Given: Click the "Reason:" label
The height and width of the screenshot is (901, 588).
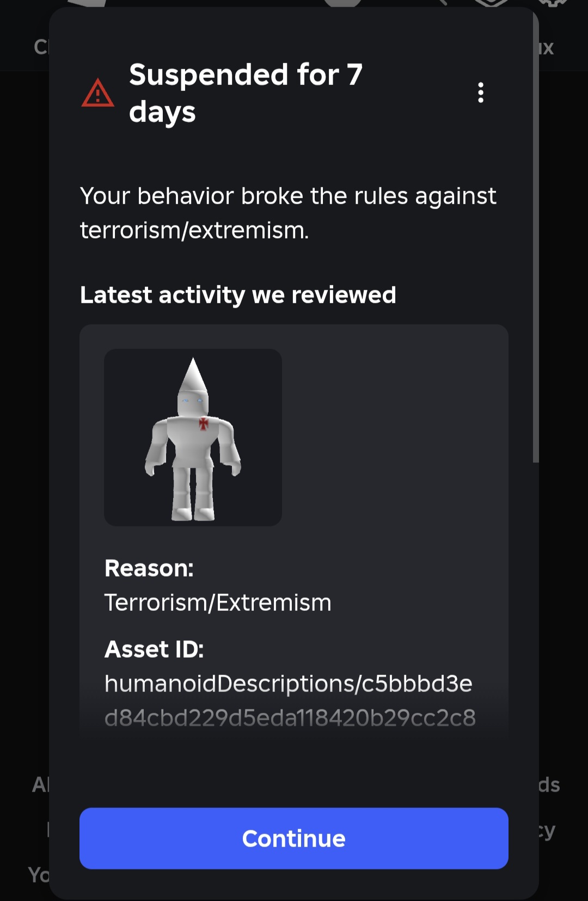Looking at the screenshot, I should pos(149,568).
